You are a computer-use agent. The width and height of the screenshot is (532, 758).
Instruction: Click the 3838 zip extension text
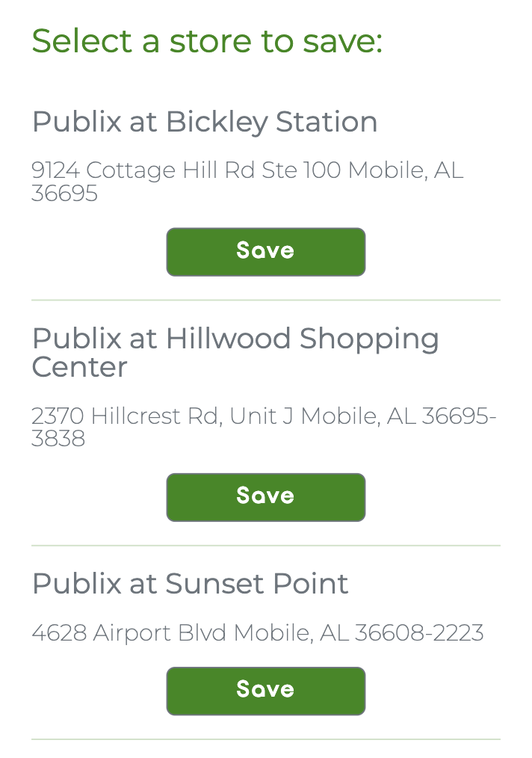[x=58, y=439]
